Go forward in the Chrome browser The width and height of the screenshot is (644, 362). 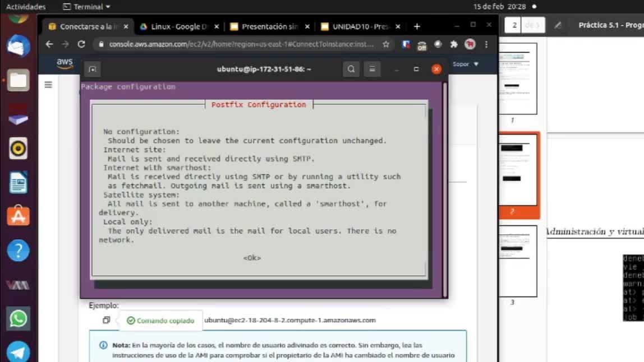(x=65, y=44)
